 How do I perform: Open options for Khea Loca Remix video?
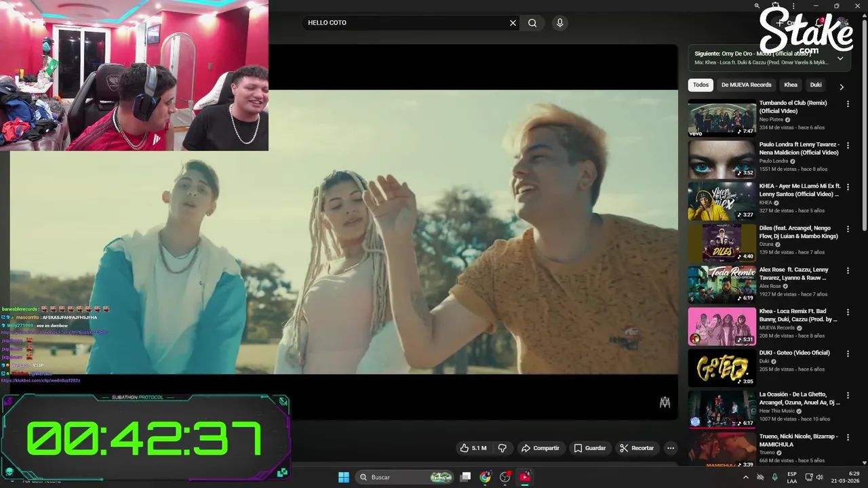(x=848, y=312)
